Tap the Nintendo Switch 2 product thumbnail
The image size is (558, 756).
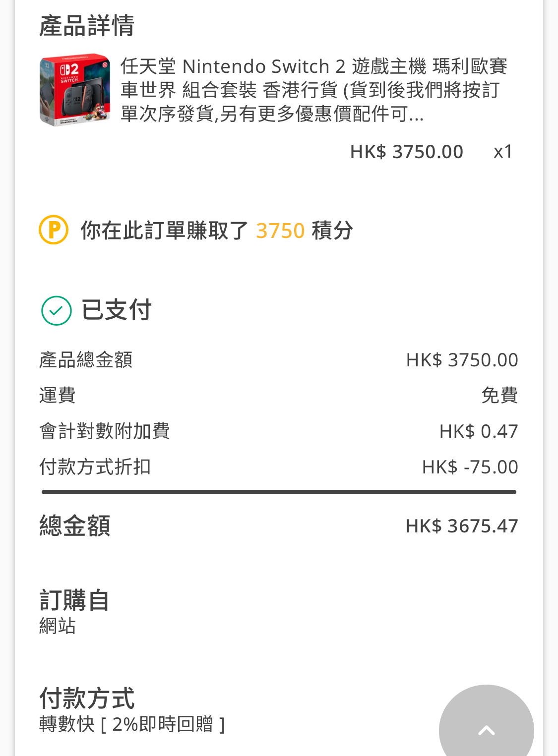(x=75, y=90)
